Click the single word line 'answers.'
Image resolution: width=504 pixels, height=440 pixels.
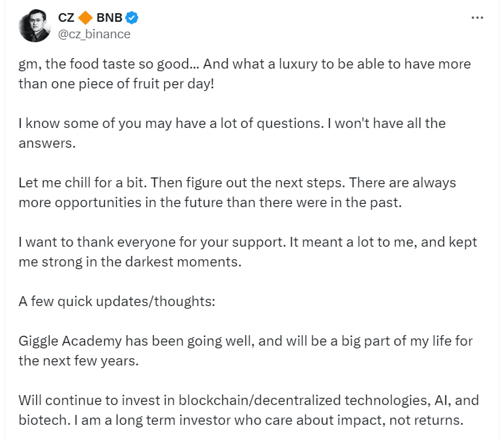click(x=47, y=144)
